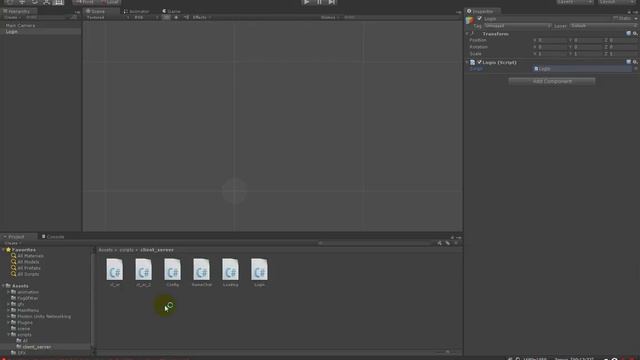The height and width of the screenshot is (360, 640).
Task: Open the Gizmos dropdown in Scene view
Action: click(330, 18)
